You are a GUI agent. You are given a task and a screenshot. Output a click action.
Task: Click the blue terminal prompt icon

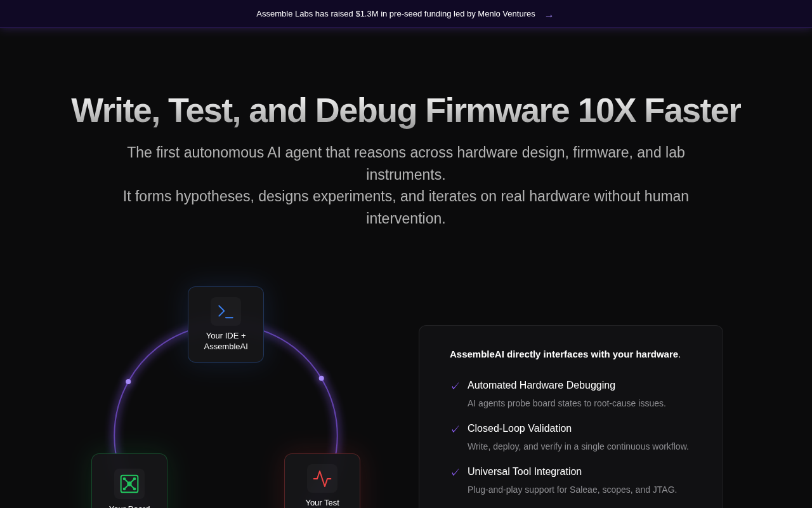(226, 312)
